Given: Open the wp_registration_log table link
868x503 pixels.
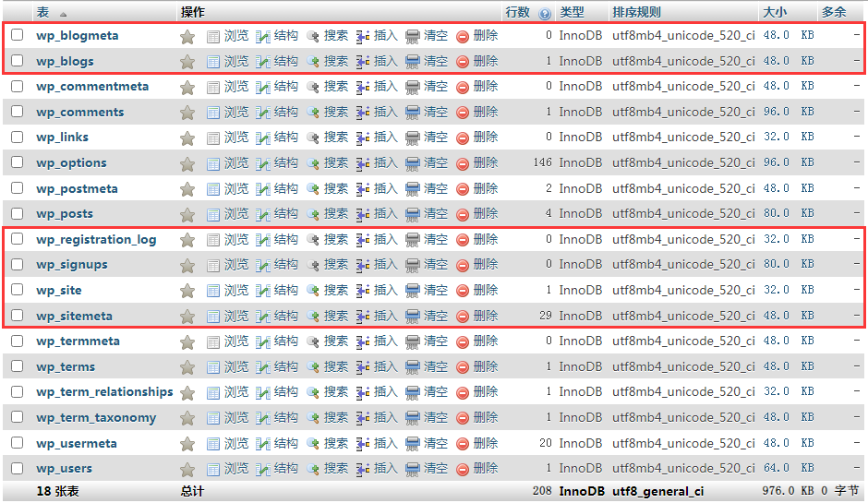Looking at the screenshot, I should pos(96,240).
